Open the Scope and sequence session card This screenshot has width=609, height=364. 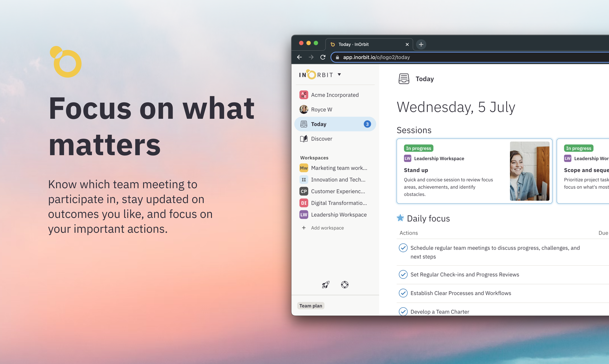tap(583, 171)
